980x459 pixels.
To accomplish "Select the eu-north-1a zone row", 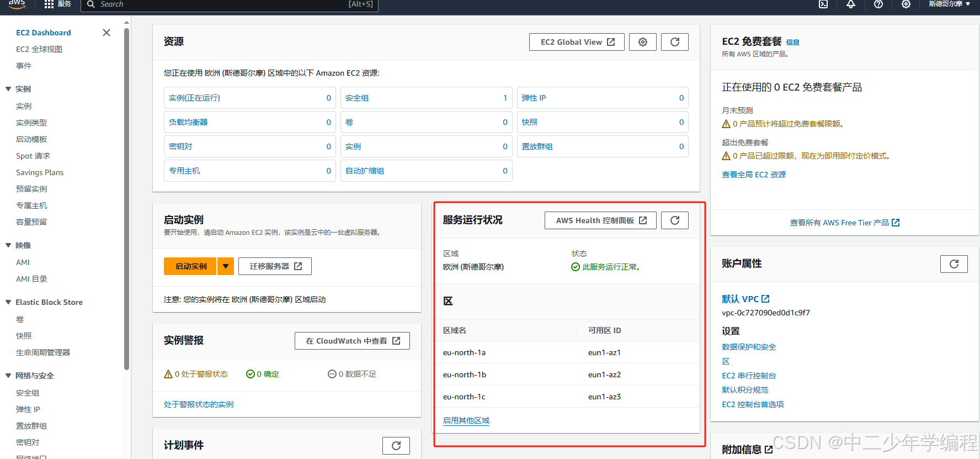I will click(x=567, y=352).
